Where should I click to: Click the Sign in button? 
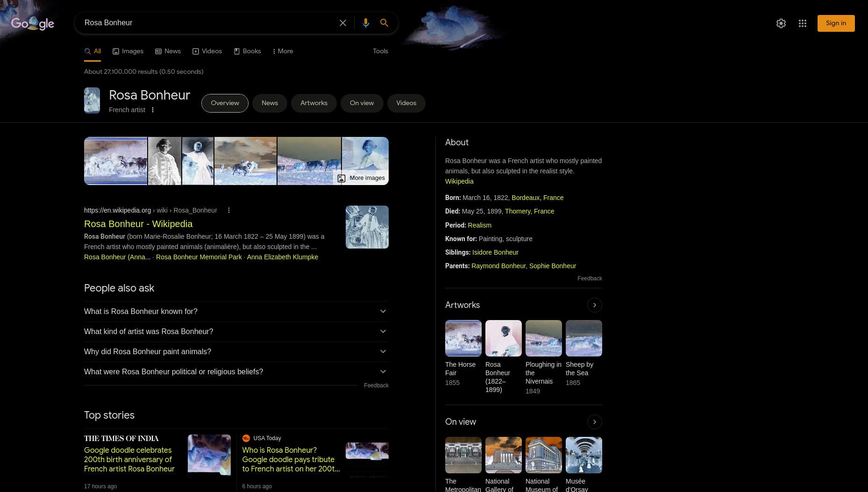pyautogui.click(x=836, y=23)
